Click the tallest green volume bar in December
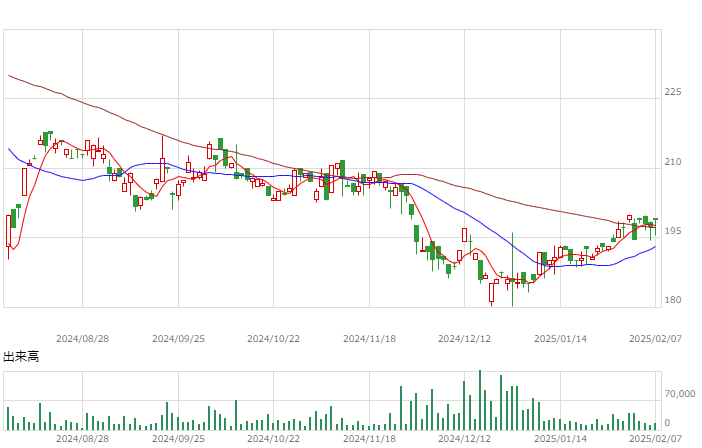 [480, 400]
